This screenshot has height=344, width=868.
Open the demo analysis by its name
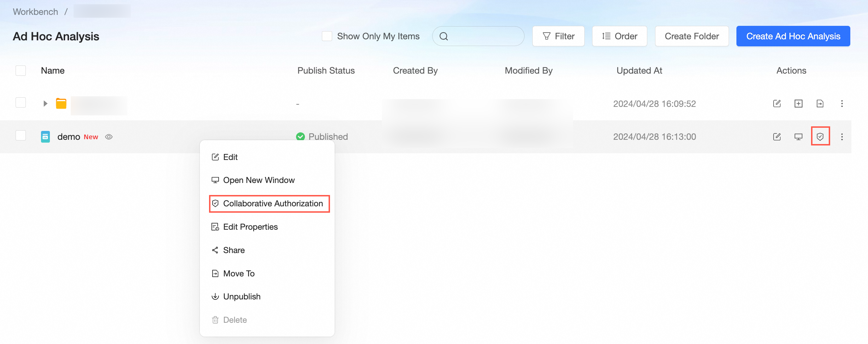[x=69, y=137]
